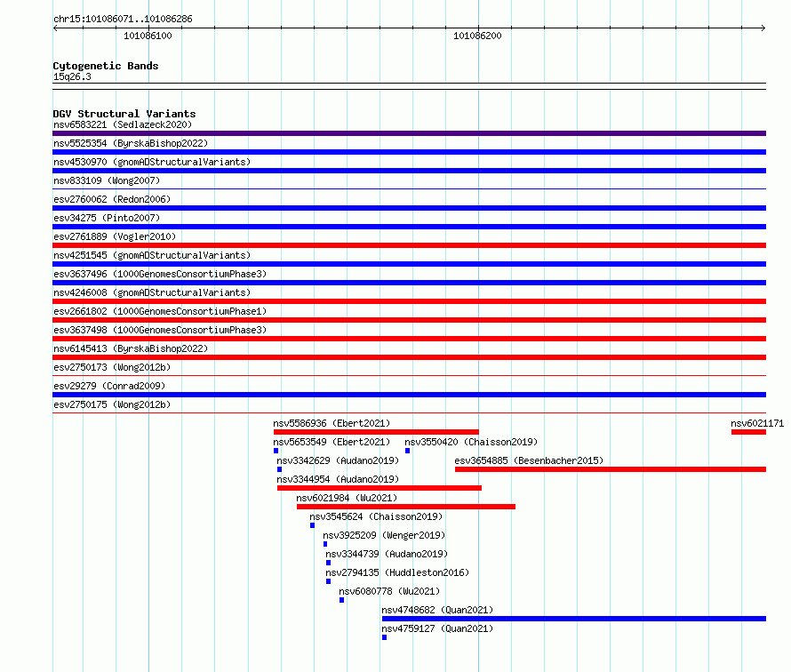Select the blue esv29279 variant bar
791x672 pixels.
(409, 395)
